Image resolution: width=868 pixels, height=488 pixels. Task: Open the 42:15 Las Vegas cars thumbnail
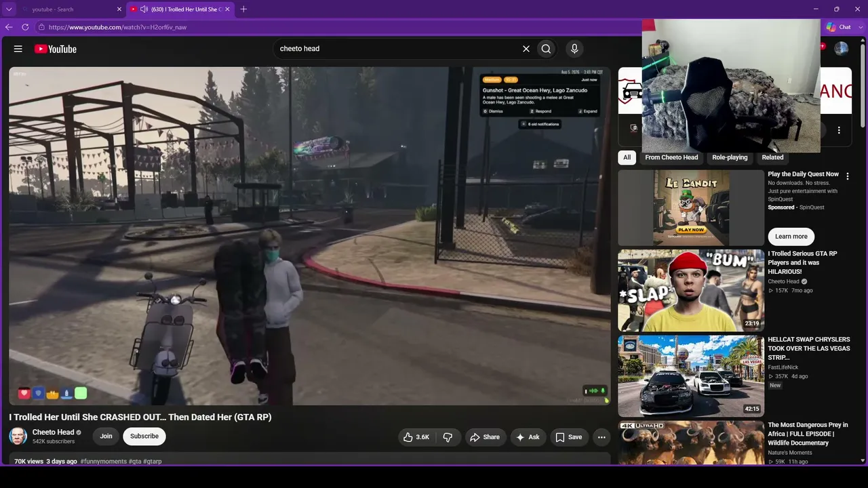pyautogui.click(x=691, y=375)
